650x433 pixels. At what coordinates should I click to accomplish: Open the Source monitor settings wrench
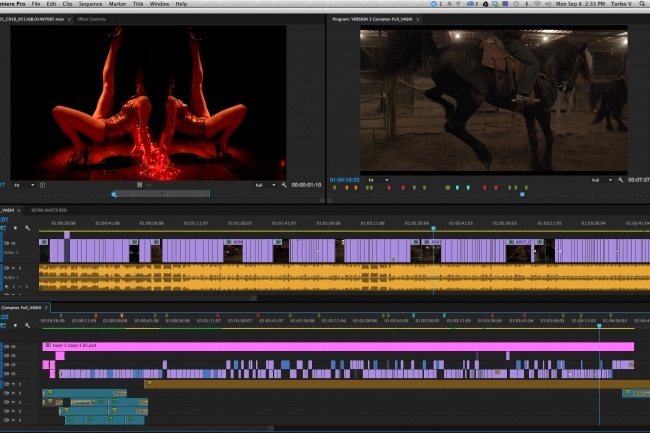click(284, 185)
